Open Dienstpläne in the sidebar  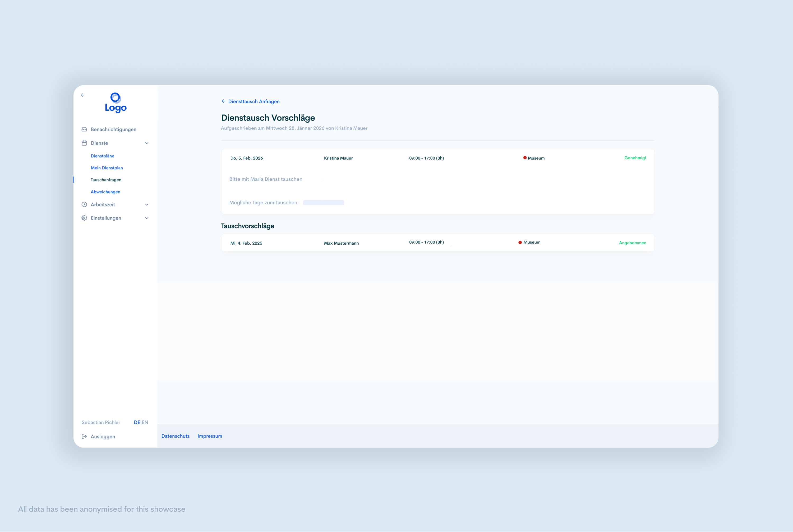point(103,156)
